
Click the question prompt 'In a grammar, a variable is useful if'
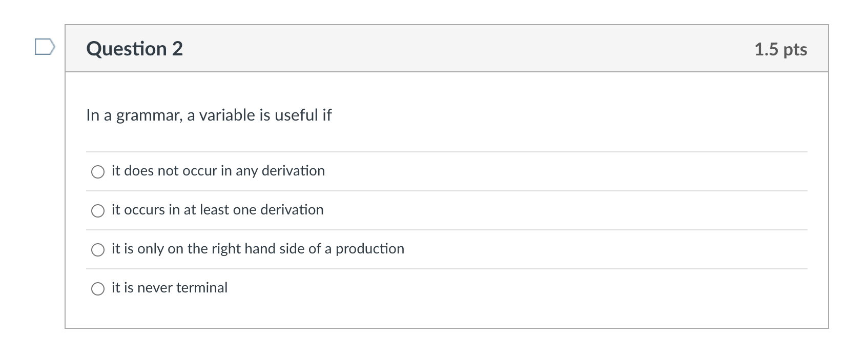209,115
